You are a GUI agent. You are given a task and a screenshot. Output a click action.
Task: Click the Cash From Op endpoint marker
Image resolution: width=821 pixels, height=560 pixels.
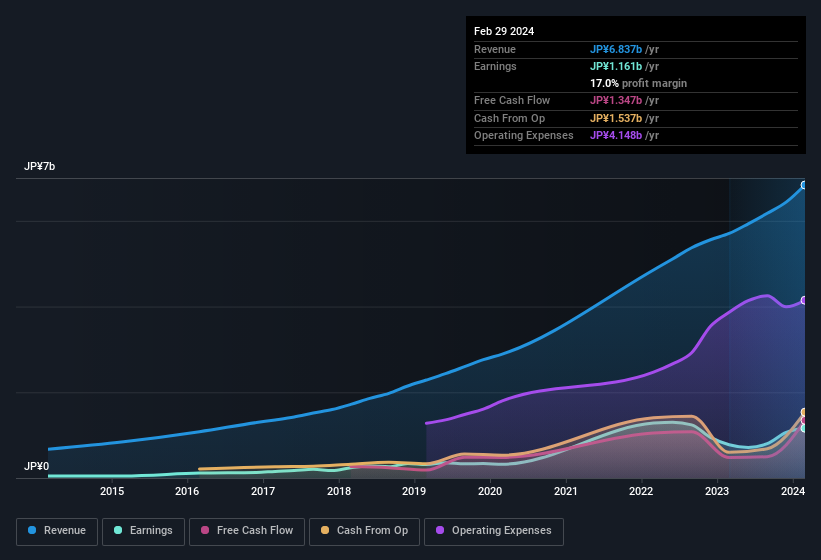tap(804, 412)
